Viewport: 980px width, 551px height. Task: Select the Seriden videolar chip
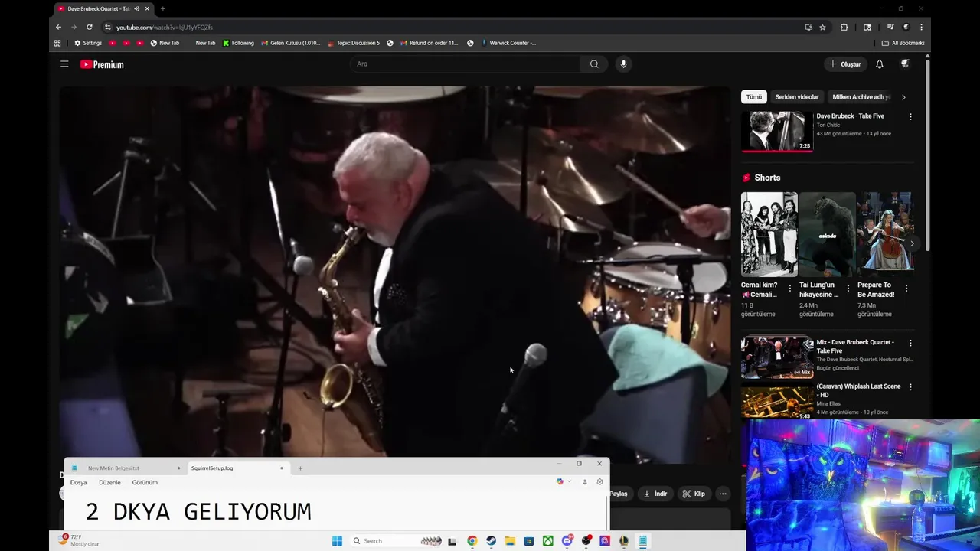(797, 97)
